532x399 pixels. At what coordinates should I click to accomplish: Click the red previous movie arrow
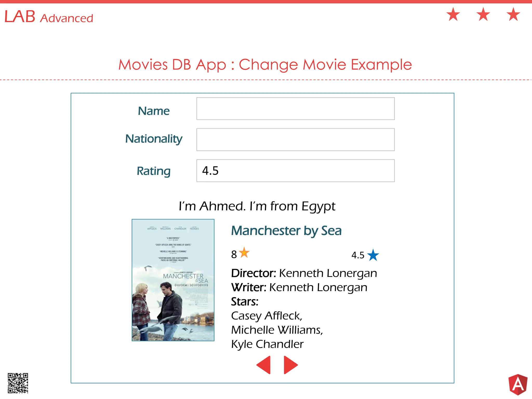point(264,365)
